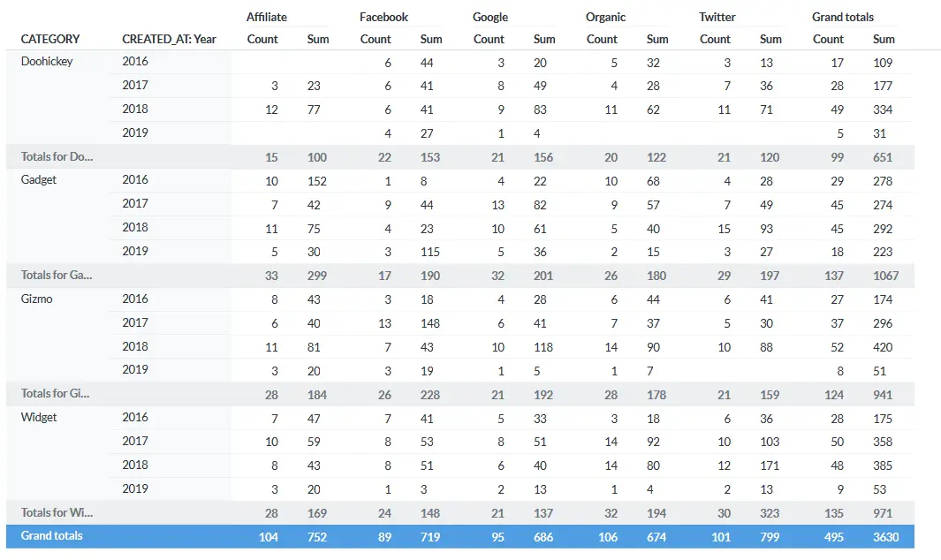The width and height of the screenshot is (941, 560).
Task: Collapse the Doohickey category row group
Action: [47, 61]
